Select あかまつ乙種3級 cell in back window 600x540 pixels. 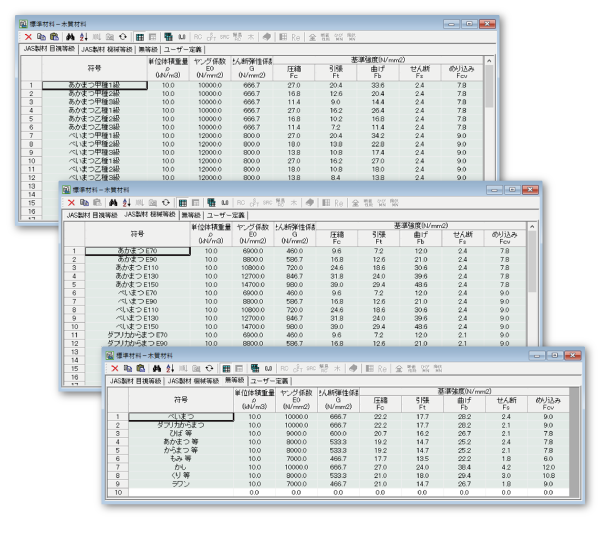pyautogui.click(x=94, y=127)
